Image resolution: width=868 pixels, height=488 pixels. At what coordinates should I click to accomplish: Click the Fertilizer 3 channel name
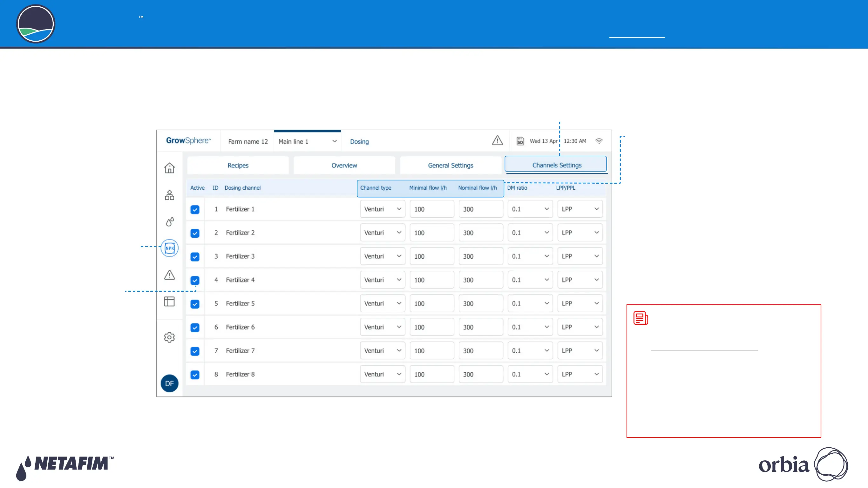[x=240, y=256]
